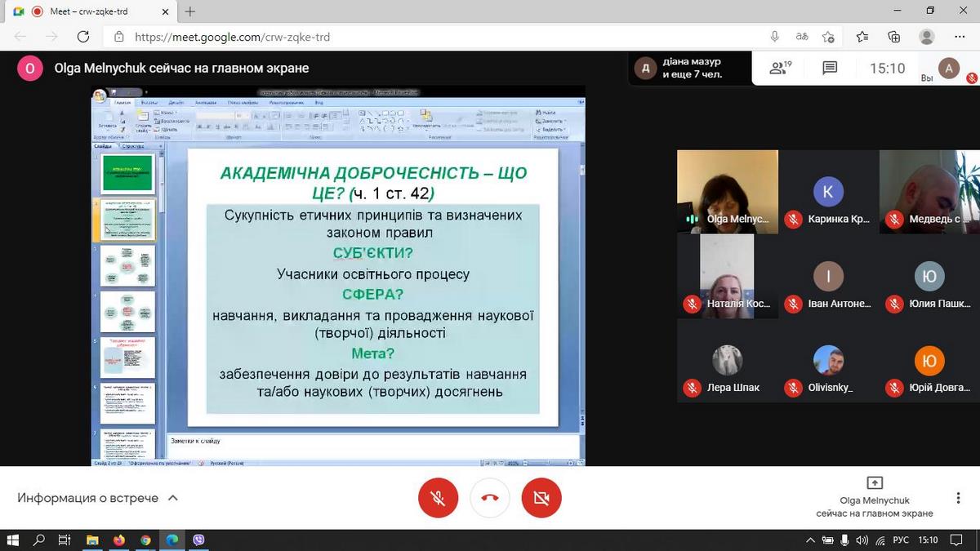Screen dimensions: 980x551
Task: Select Olga Melnychuk's video tile
Action: tap(727, 192)
